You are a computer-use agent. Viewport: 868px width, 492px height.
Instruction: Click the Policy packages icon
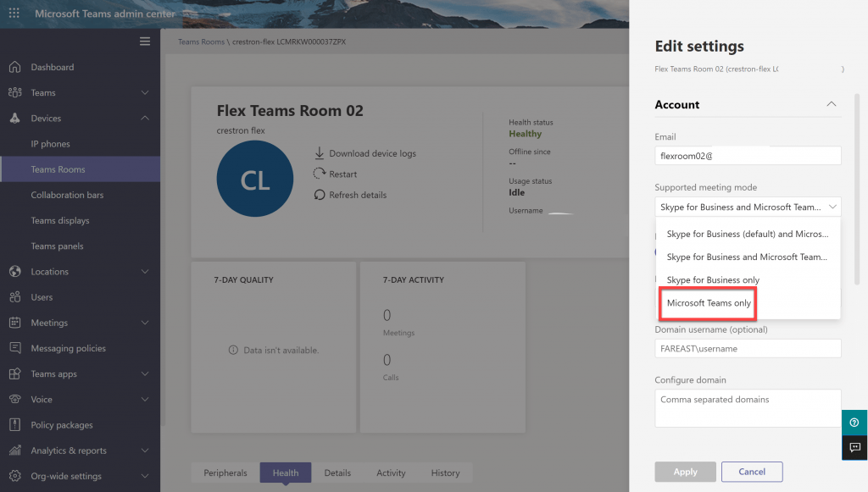(x=15, y=424)
